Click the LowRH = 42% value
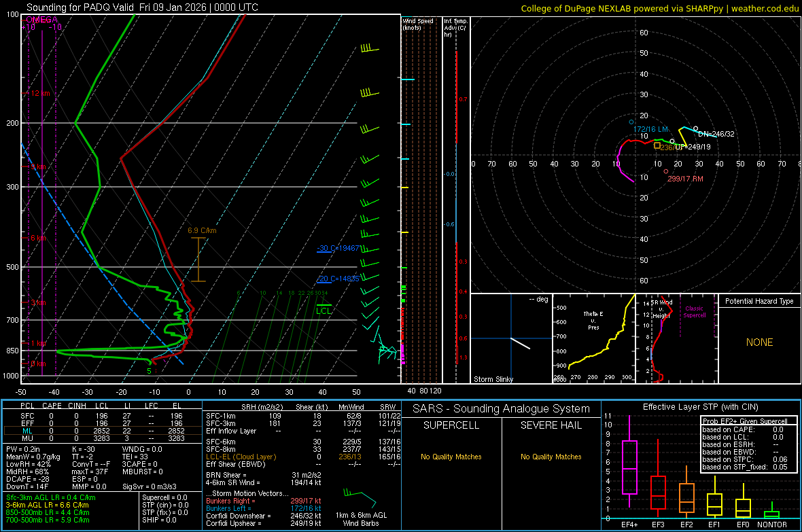This screenshot has width=802, height=532. click(x=29, y=464)
